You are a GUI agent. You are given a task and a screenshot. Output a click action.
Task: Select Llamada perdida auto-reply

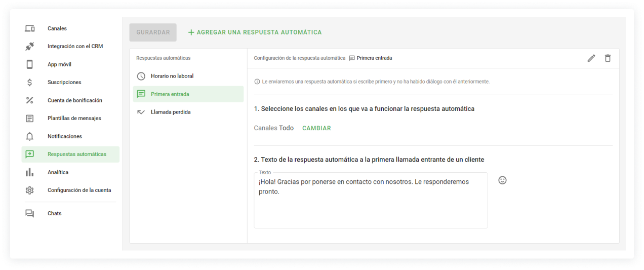coord(170,112)
